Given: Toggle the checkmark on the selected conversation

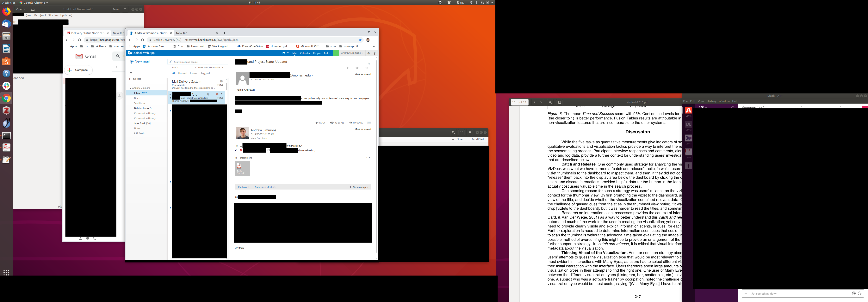Looking at the screenshot, I should click(170, 94).
